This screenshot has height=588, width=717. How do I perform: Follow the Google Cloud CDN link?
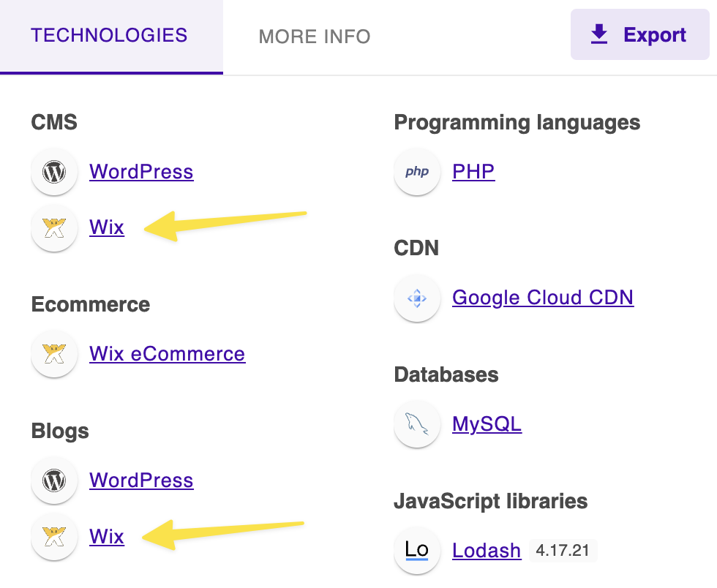(x=543, y=298)
